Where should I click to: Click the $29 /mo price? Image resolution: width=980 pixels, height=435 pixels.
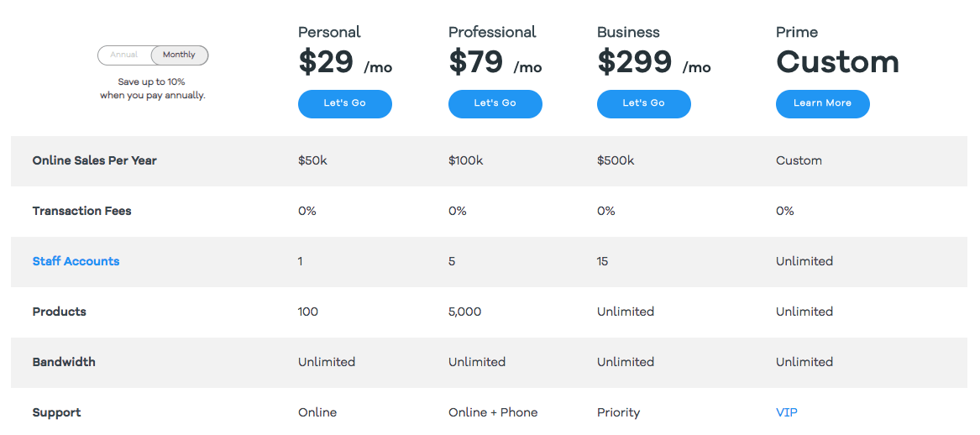click(x=344, y=62)
